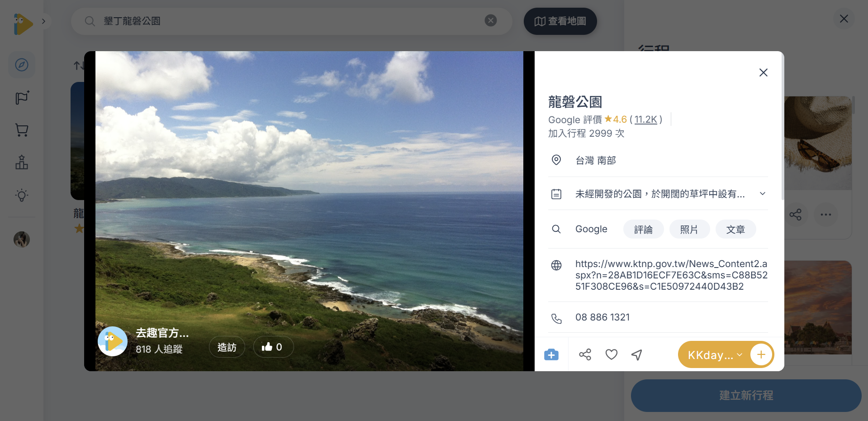Click the 查看地圖 map button
This screenshot has height=421, width=868.
click(560, 21)
